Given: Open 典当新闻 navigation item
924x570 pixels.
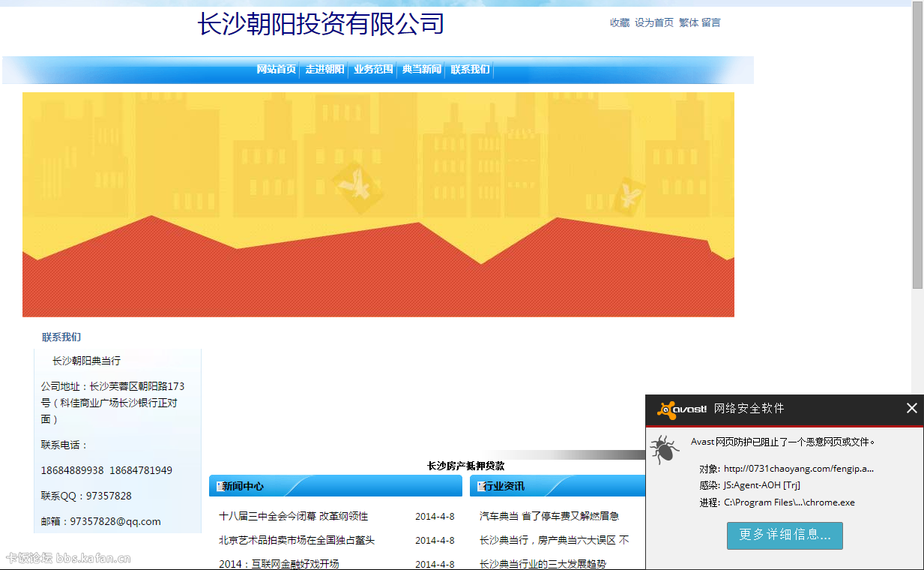Looking at the screenshot, I should point(421,70).
